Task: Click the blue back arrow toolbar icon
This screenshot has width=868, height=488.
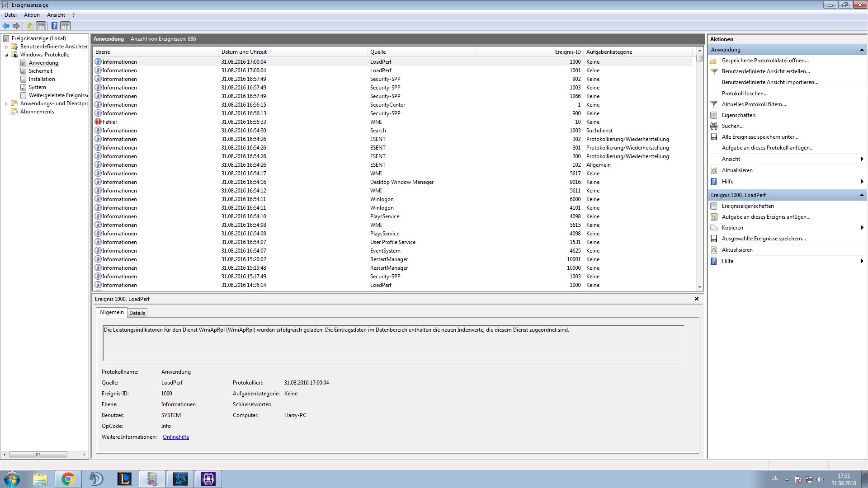Action: pyautogui.click(x=6, y=26)
